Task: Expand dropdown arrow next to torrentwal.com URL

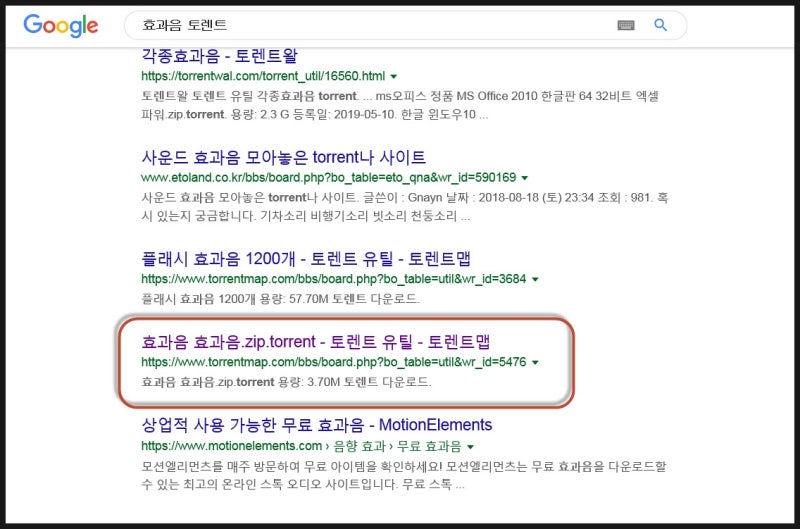Action: [x=393, y=77]
